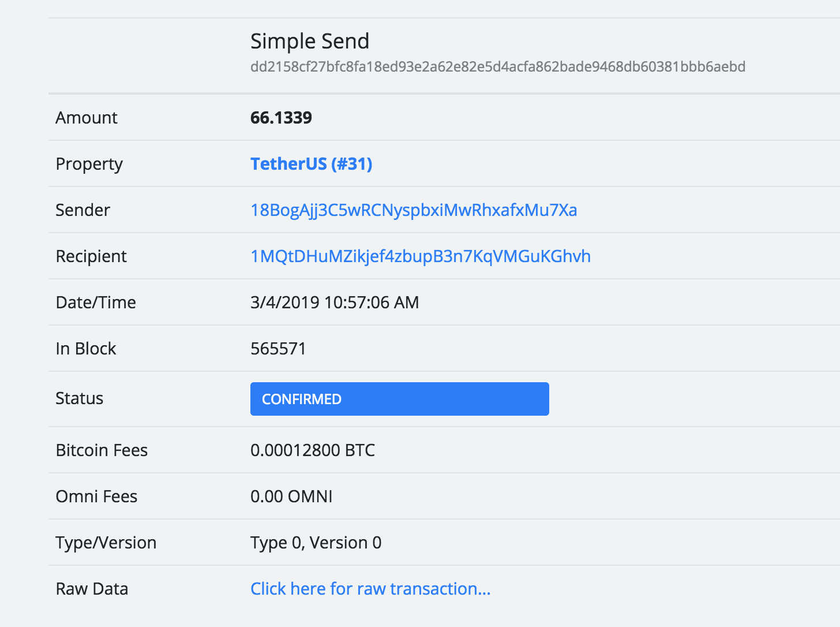Select the Date/Time row label
This screenshot has width=840, height=627.
96,302
